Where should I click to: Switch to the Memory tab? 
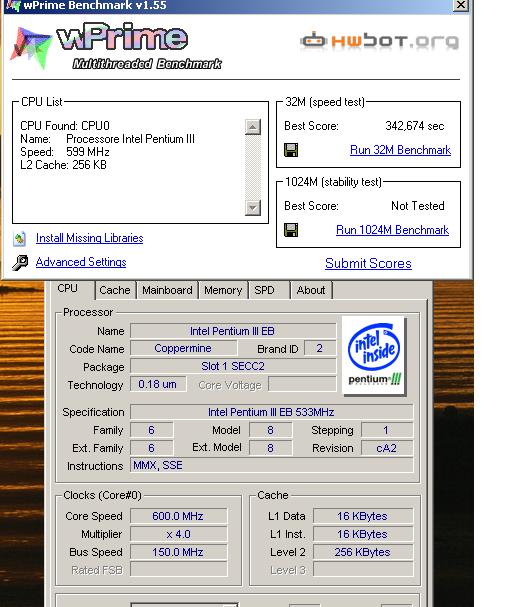coord(223,290)
